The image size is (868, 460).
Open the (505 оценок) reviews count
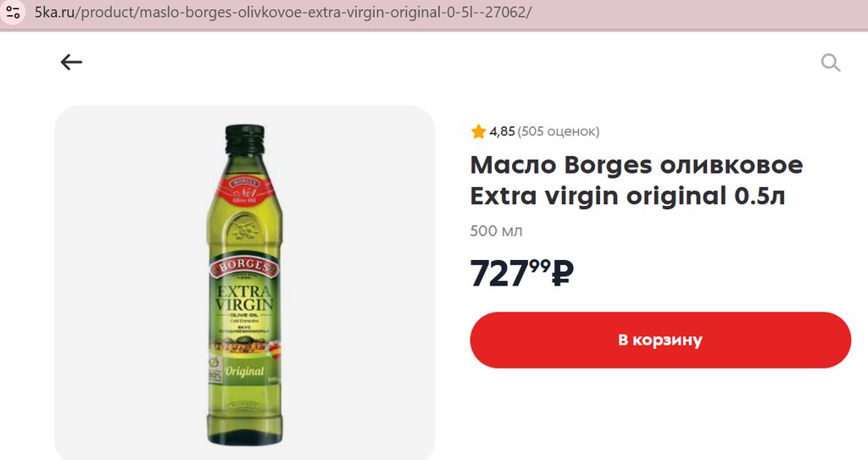point(559,132)
